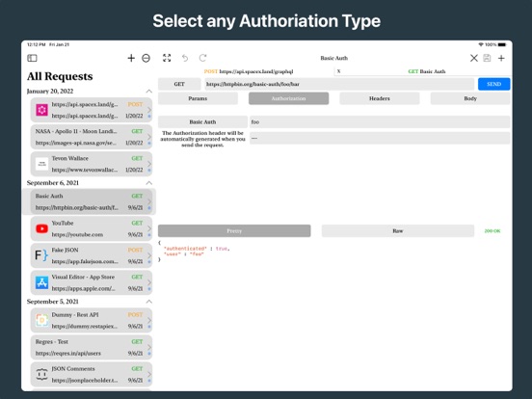Click the SpaceX request pink icon
This screenshot has height=399, width=532.
[41, 110]
